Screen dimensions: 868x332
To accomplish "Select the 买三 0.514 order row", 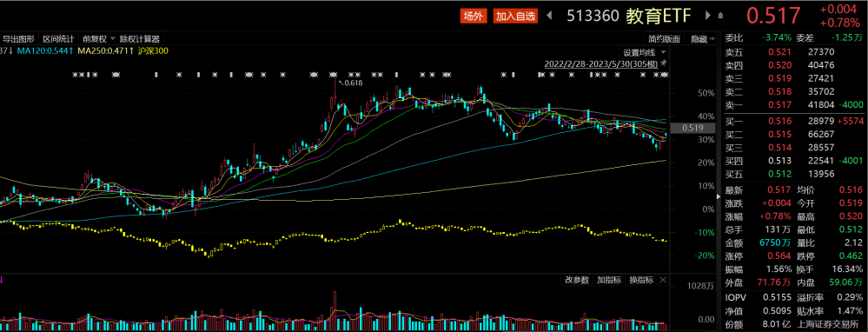I will coord(793,148).
